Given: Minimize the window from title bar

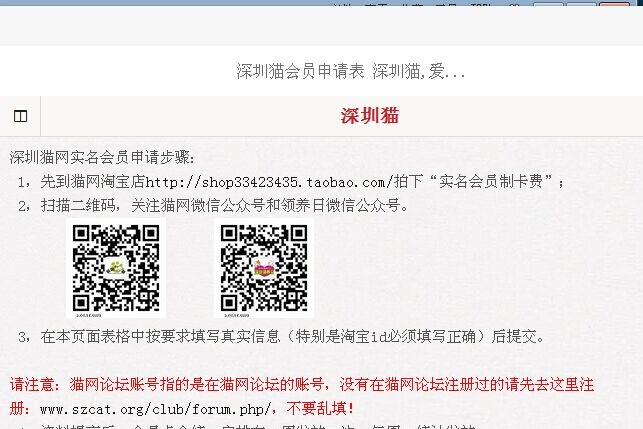Looking at the screenshot, I should coord(549,3).
